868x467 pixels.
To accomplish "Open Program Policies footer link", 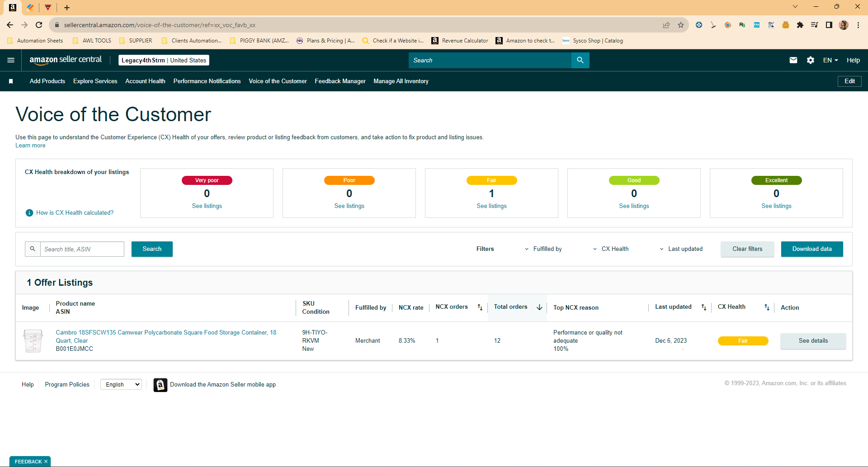I will pyautogui.click(x=67, y=385).
